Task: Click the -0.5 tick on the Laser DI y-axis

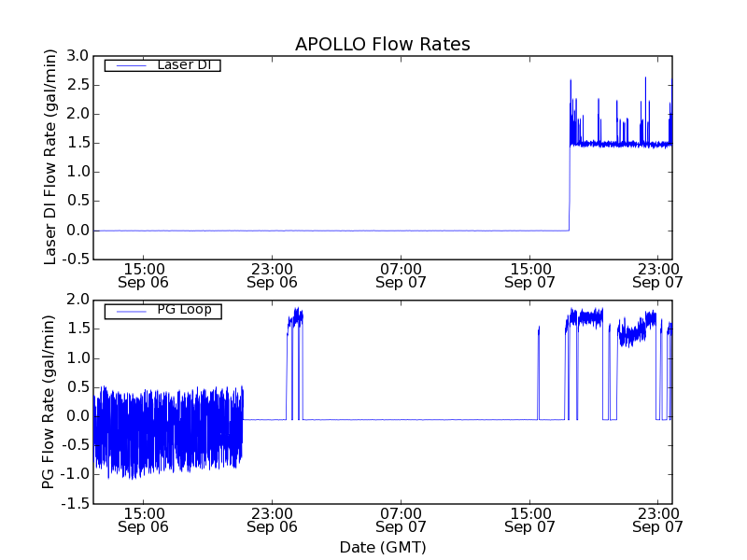Action: pos(76,259)
